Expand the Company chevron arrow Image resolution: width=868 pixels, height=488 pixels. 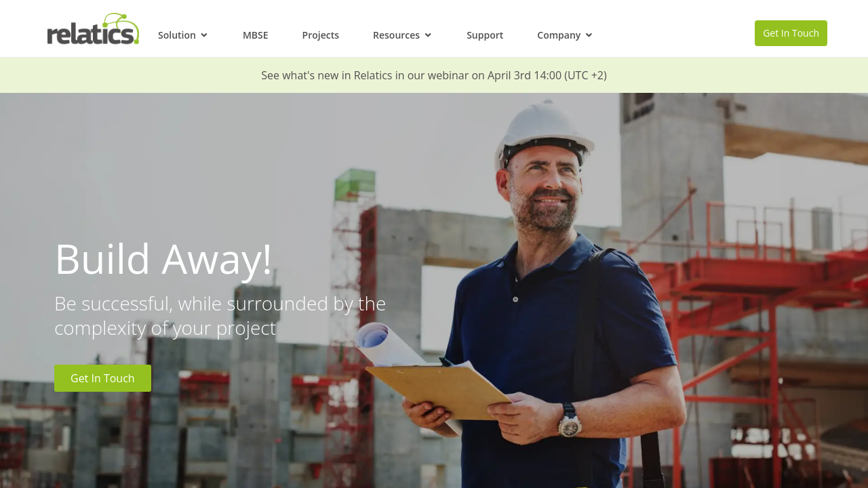point(589,35)
